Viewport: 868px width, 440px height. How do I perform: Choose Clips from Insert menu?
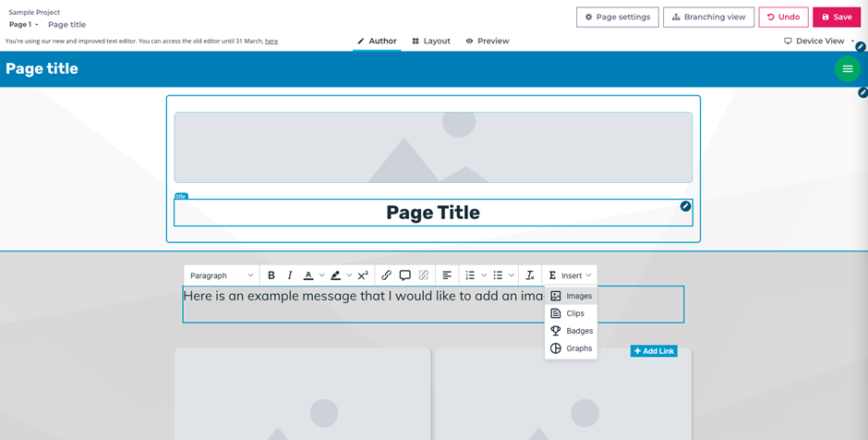coord(571,313)
